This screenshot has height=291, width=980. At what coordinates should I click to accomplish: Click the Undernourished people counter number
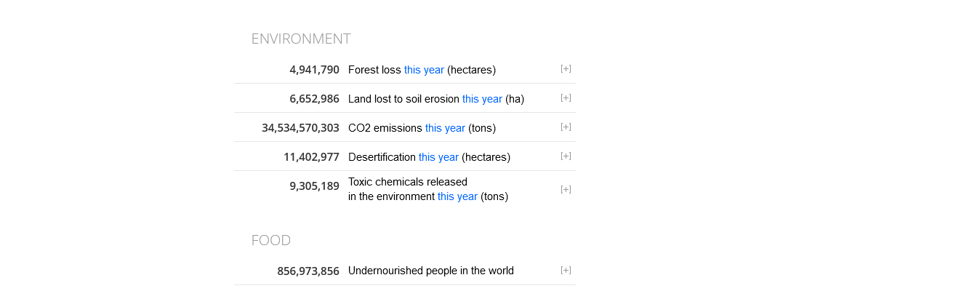[x=308, y=271]
